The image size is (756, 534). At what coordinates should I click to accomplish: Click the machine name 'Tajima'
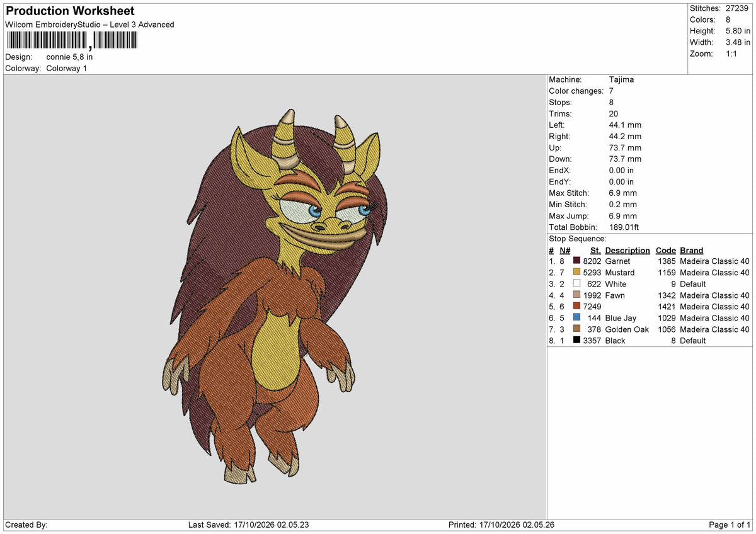[x=622, y=79]
